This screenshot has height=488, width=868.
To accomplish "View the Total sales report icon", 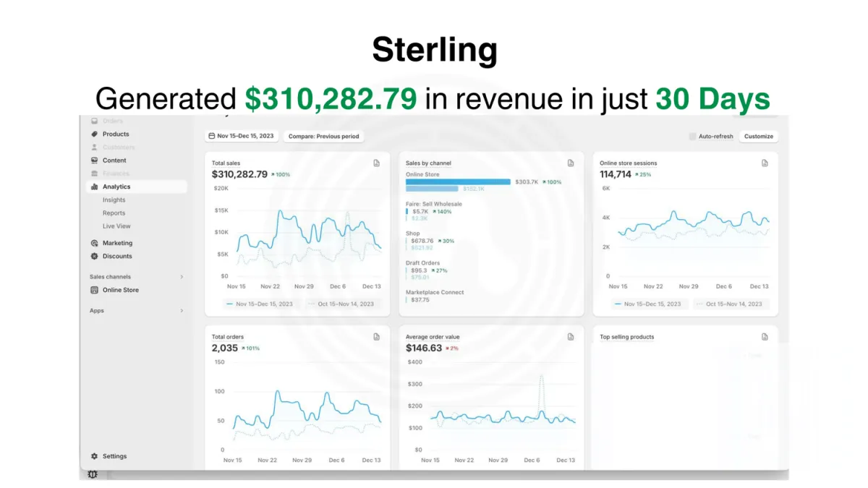I will 376,163.
